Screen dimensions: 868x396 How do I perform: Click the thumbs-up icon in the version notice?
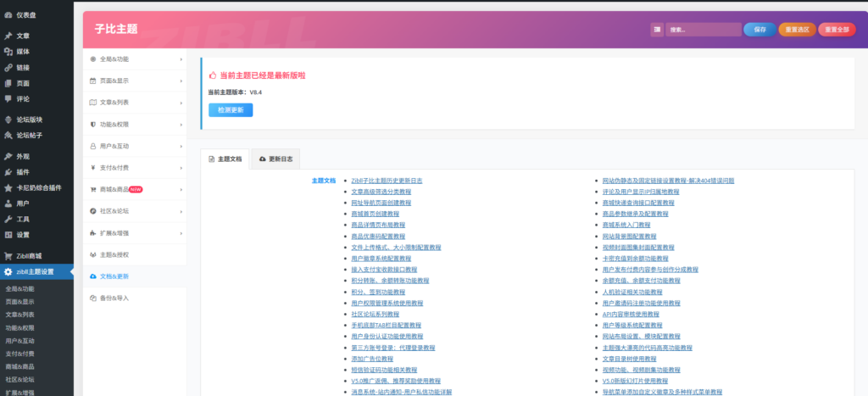click(212, 75)
